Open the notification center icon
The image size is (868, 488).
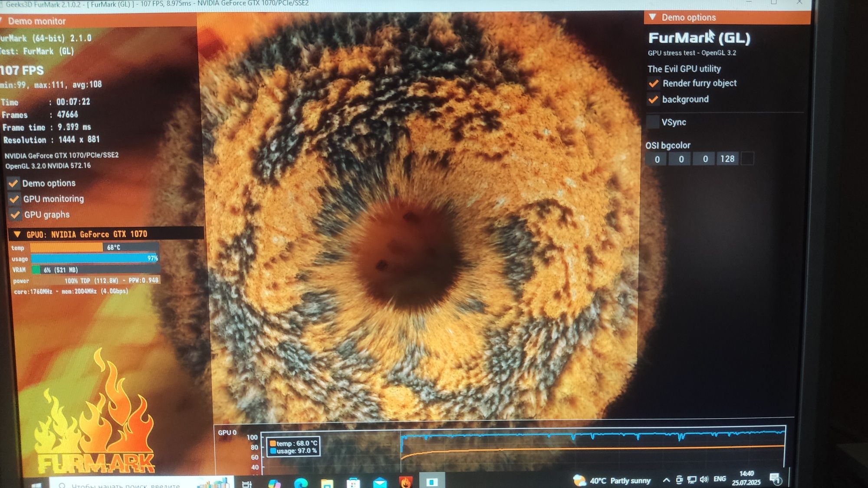(776, 478)
